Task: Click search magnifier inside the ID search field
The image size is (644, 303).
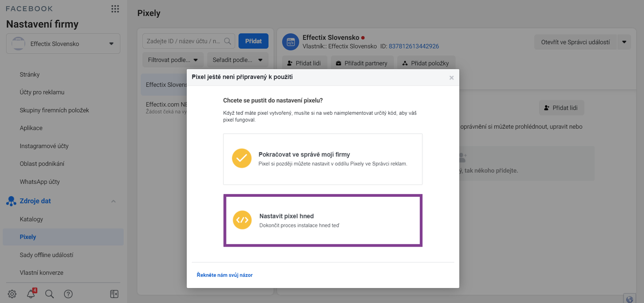Action: (228, 41)
